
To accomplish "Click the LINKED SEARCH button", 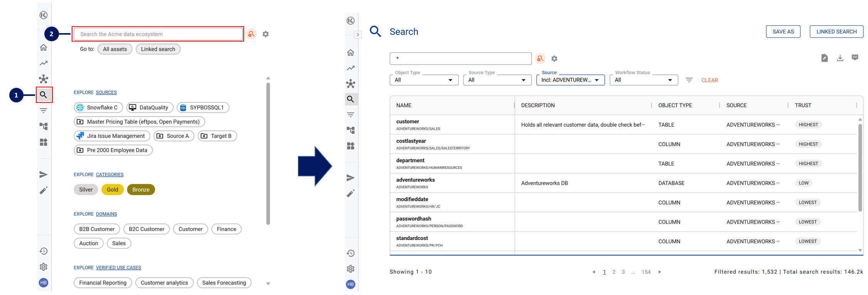I will tap(836, 32).
